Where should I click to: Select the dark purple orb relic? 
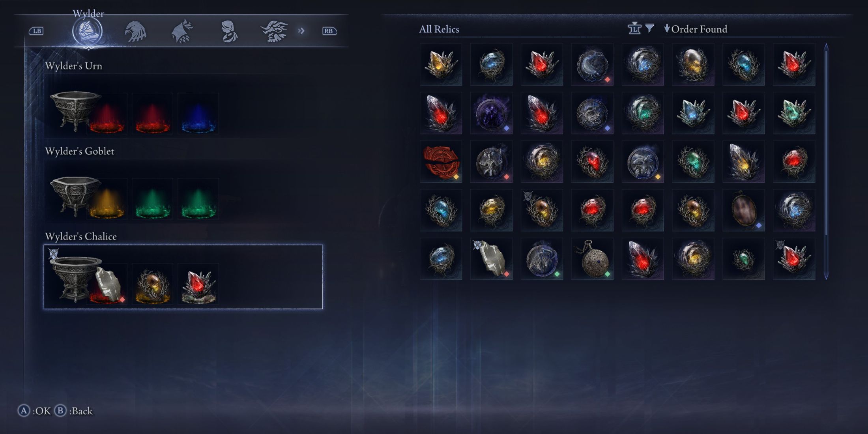point(491,113)
